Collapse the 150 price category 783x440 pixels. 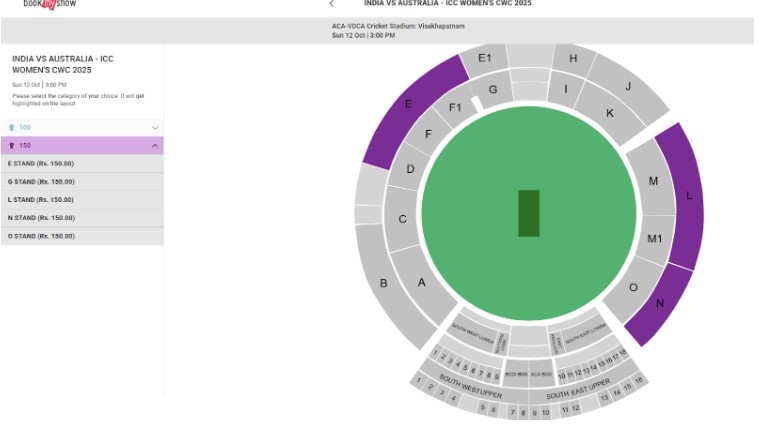point(155,146)
